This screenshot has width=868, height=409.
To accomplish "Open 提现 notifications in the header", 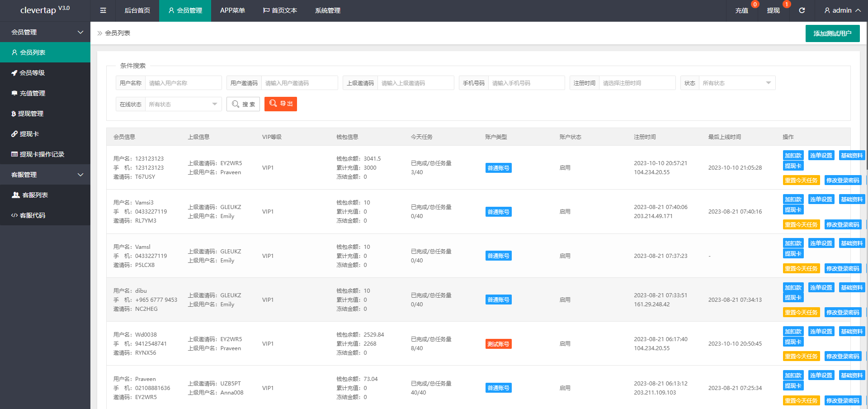I will (x=773, y=10).
